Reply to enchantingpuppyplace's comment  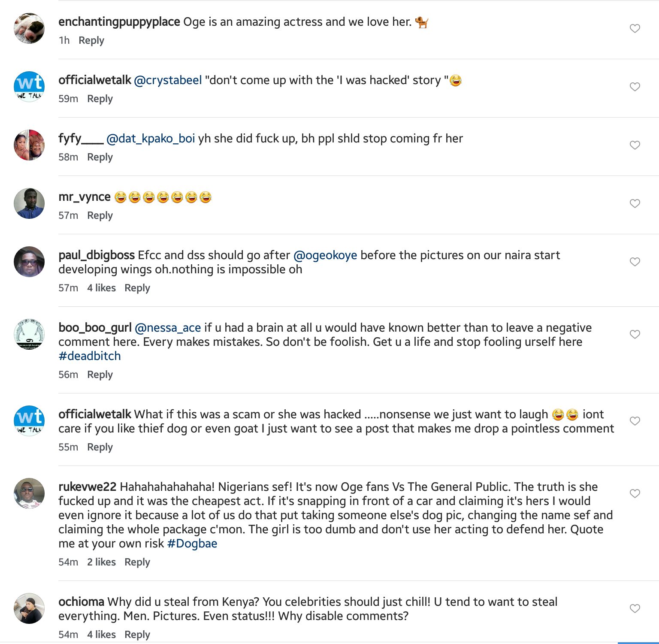[91, 40]
